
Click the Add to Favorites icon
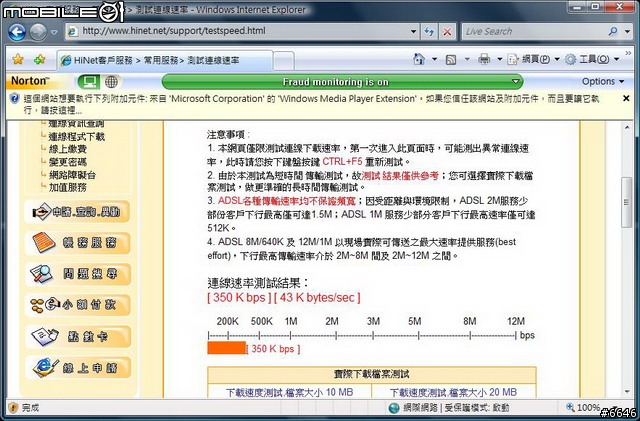pos(40,60)
